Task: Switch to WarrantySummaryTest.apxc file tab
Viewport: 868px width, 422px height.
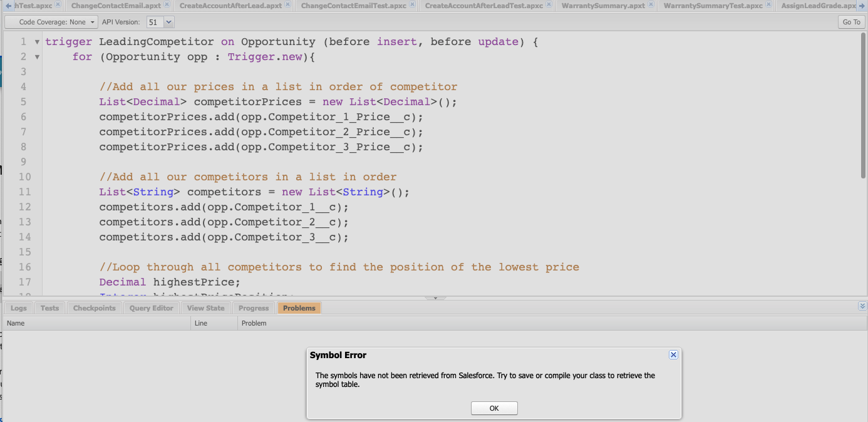Action: (x=713, y=6)
